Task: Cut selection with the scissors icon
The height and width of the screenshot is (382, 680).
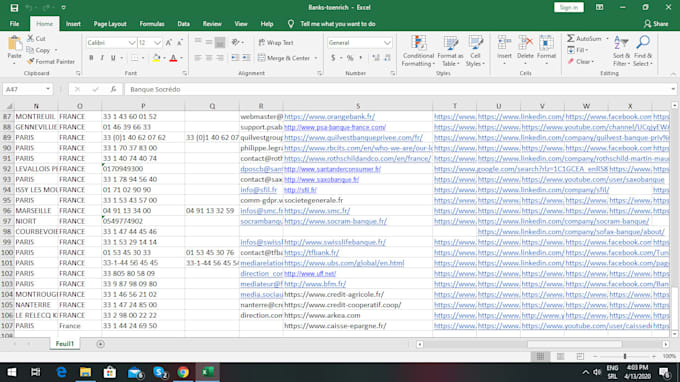Action: 30,39
